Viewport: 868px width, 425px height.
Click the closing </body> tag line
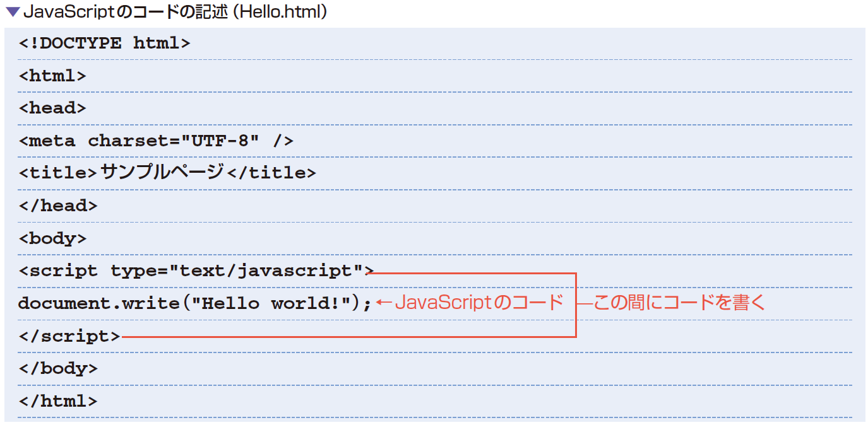click(x=57, y=368)
